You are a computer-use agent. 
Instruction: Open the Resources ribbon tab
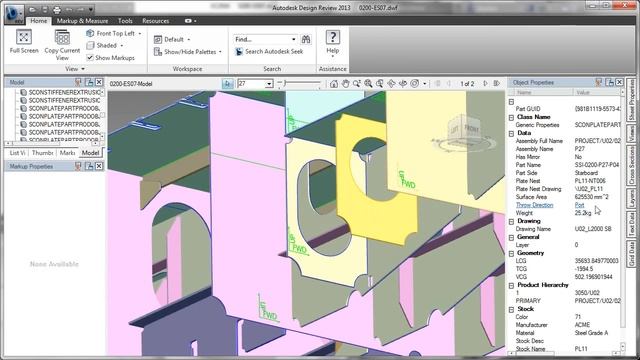(x=156, y=21)
